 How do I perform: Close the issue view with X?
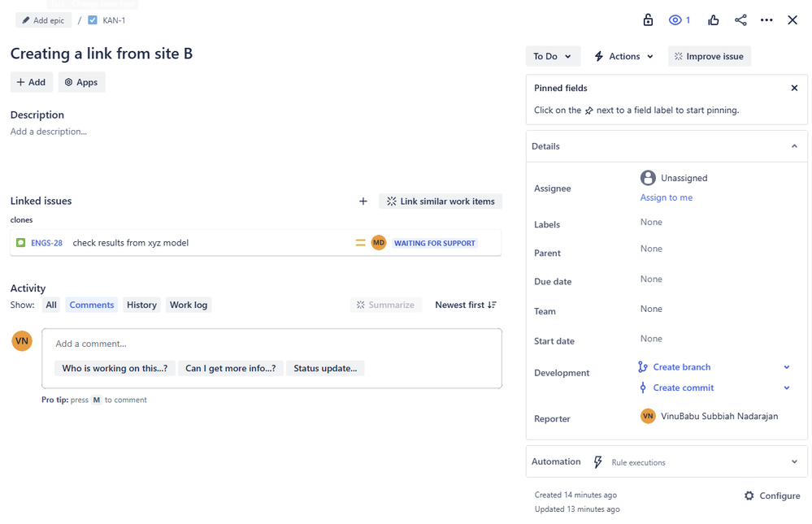click(x=792, y=20)
